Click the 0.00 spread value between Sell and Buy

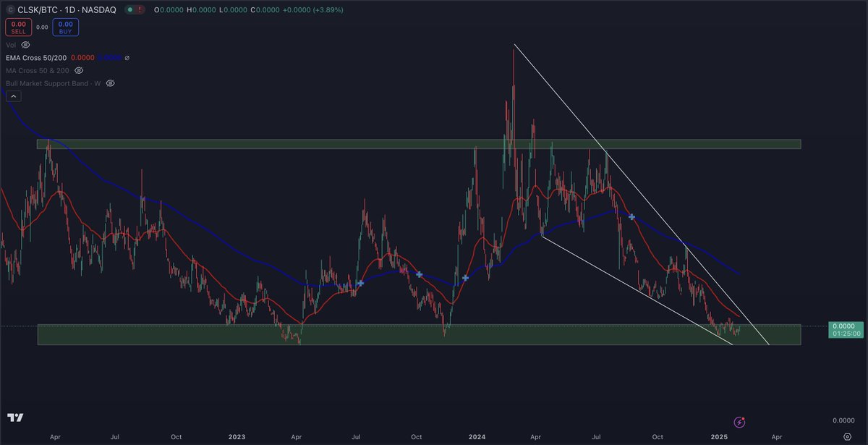(x=42, y=27)
